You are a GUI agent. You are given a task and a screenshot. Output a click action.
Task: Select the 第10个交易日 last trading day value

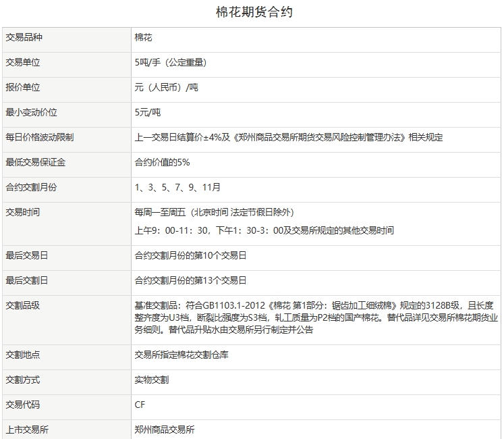tap(190, 255)
